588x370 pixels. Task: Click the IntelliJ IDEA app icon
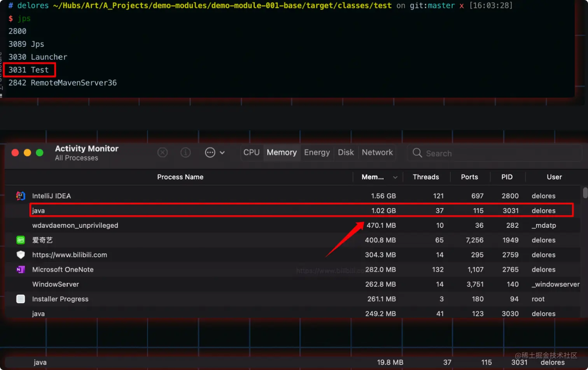[x=21, y=196]
